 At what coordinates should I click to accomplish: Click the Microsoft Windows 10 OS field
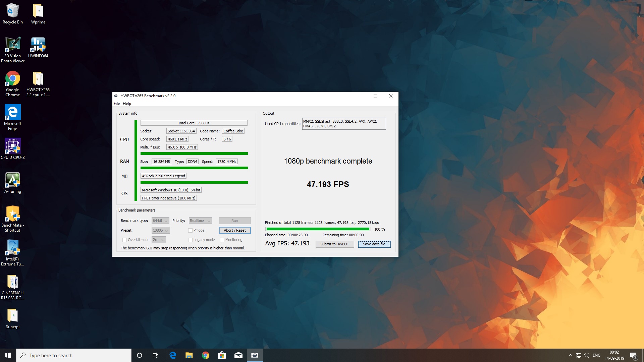(x=171, y=190)
